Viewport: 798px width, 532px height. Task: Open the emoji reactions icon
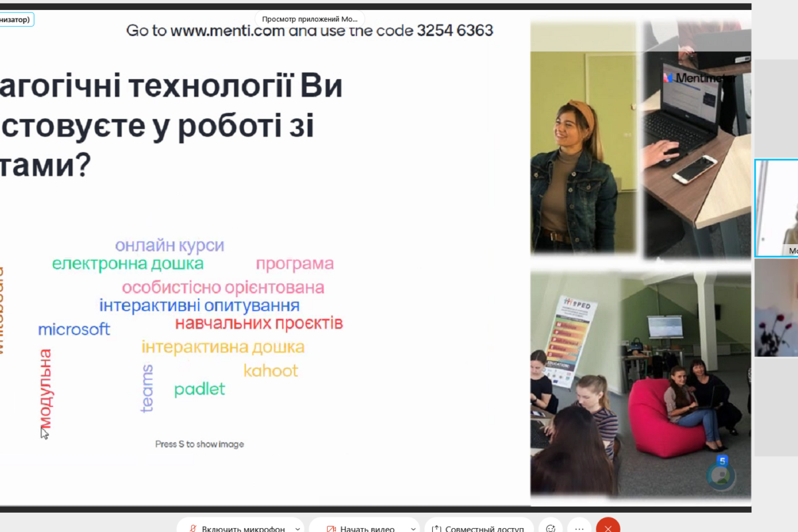pyautogui.click(x=550, y=529)
